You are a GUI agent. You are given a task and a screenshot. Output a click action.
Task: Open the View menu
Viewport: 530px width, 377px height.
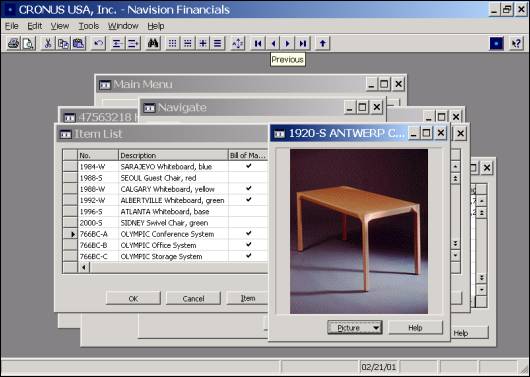click(x=60, y=26)
